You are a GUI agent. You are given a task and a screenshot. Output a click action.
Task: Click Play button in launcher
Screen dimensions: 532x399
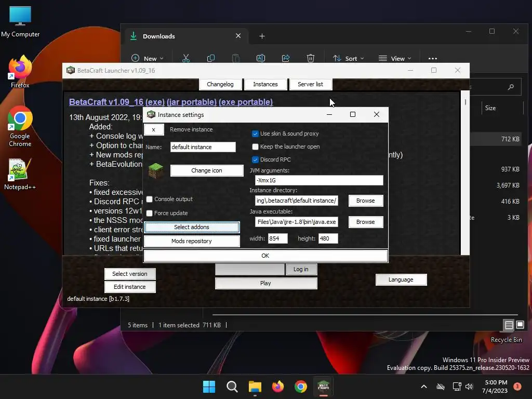(265, 283)
